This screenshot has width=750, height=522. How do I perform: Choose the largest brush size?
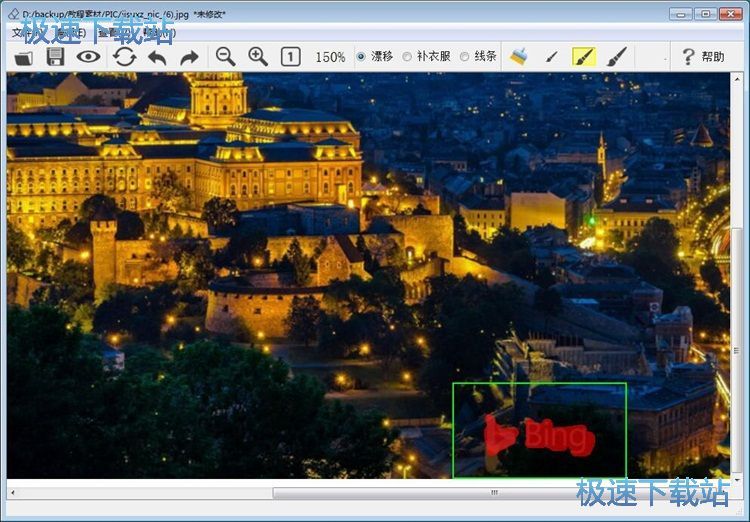(x=617, y=57)
